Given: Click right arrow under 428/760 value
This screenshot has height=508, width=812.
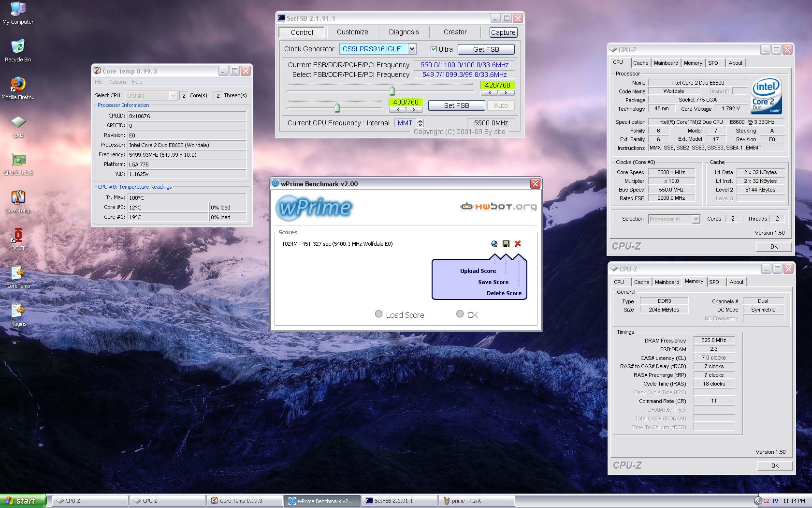Looking at the screenshot, I should [x=506, y=92].
